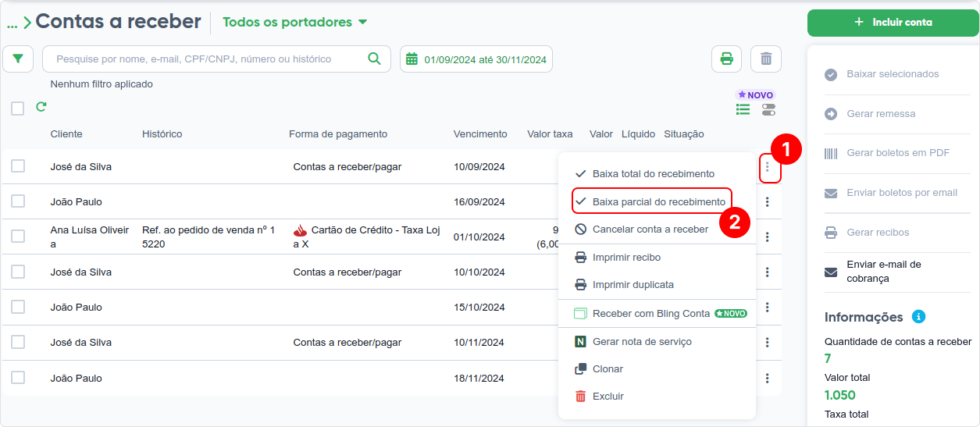Click the Informações info icon
The image size is (980, 427).
click(x=919, y=317)
